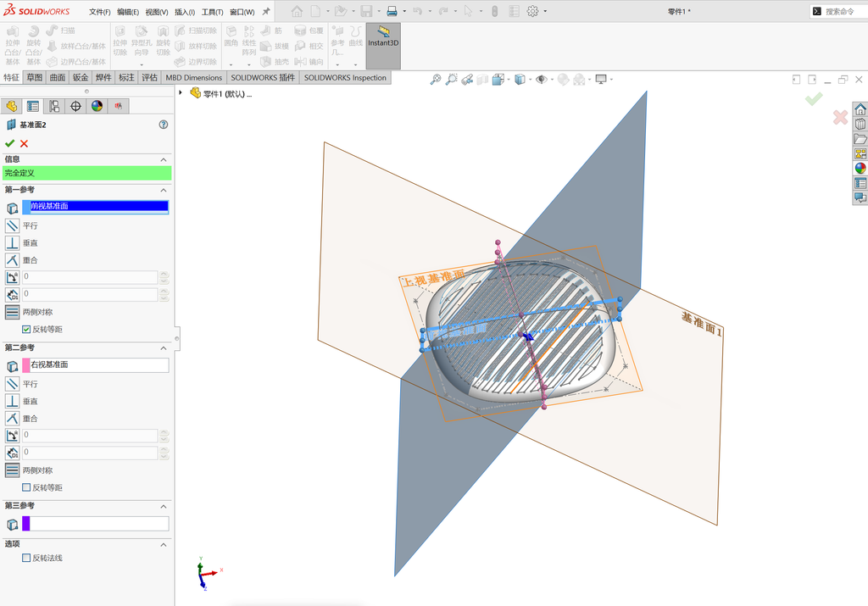The width and height of the screenshot is (868, 606).
Task: Cancel the plane with the red X
Action: [24, 143]
